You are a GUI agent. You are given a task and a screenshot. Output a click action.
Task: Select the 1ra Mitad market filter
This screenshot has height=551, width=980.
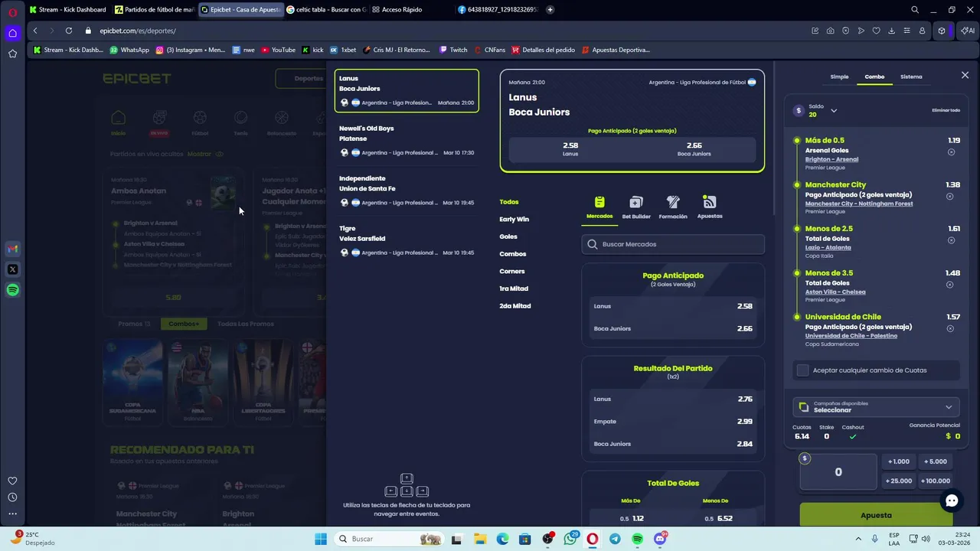(x=514, y=289)
